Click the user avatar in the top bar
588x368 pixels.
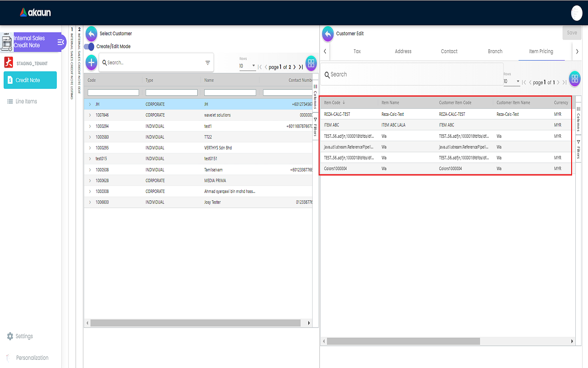[576, 13]
